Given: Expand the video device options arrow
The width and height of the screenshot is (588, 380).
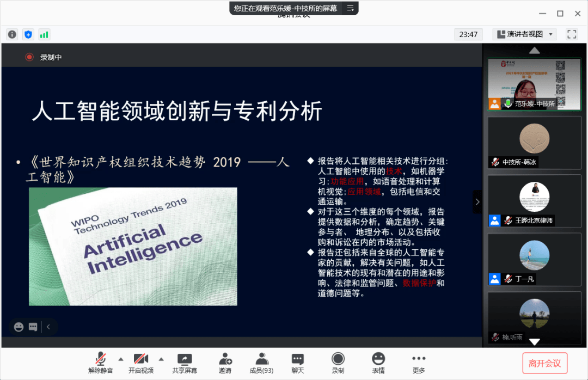Looking at the screenshot, I should pos(161,359).
